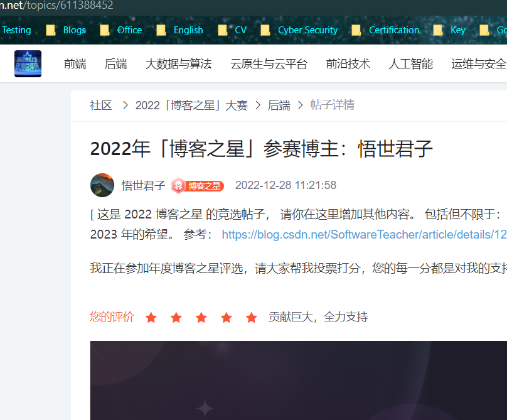Go to 社区 in the breadcrumb
507x420 pixels.
click(101, 105)
